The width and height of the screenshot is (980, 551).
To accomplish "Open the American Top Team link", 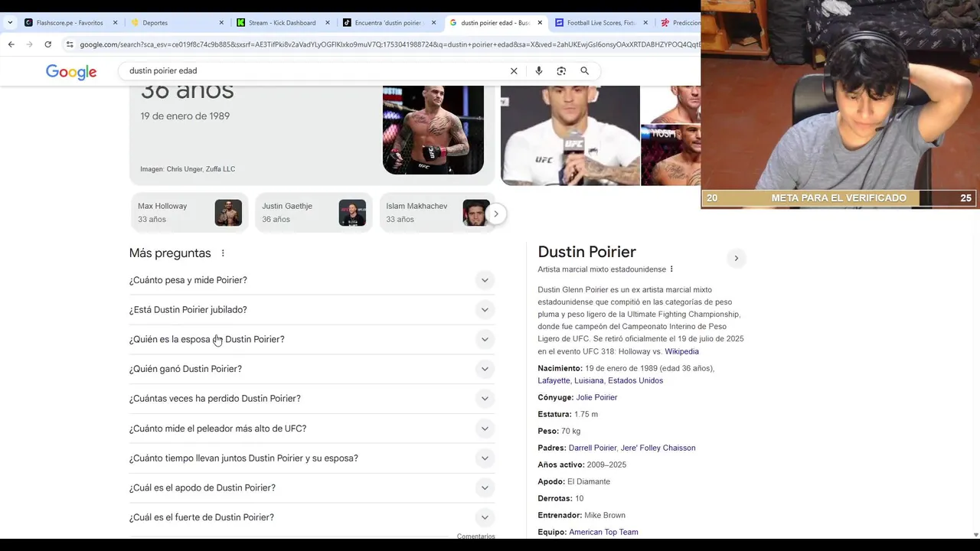I will (x=603, y=532).
